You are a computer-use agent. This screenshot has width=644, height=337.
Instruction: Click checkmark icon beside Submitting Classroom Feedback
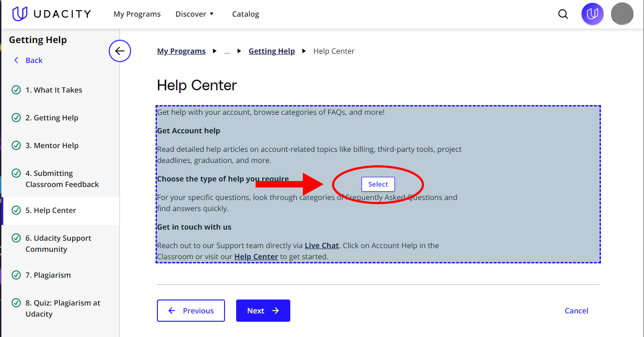coord(16,173)
